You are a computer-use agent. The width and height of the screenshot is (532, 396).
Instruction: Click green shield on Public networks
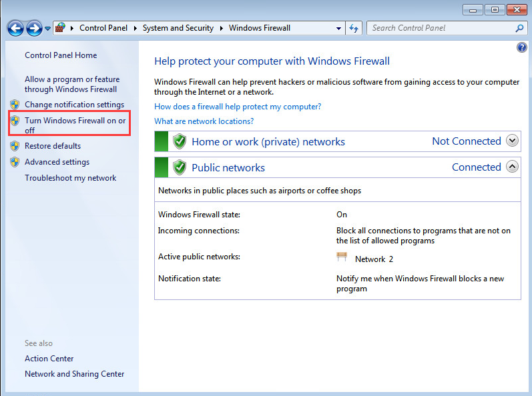(180, 167)
